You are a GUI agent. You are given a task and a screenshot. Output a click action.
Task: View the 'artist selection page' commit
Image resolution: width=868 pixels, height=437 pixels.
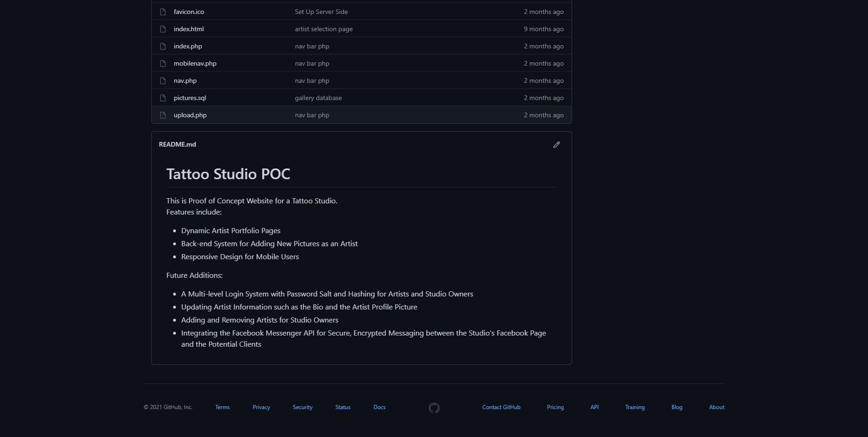point(323,29)
